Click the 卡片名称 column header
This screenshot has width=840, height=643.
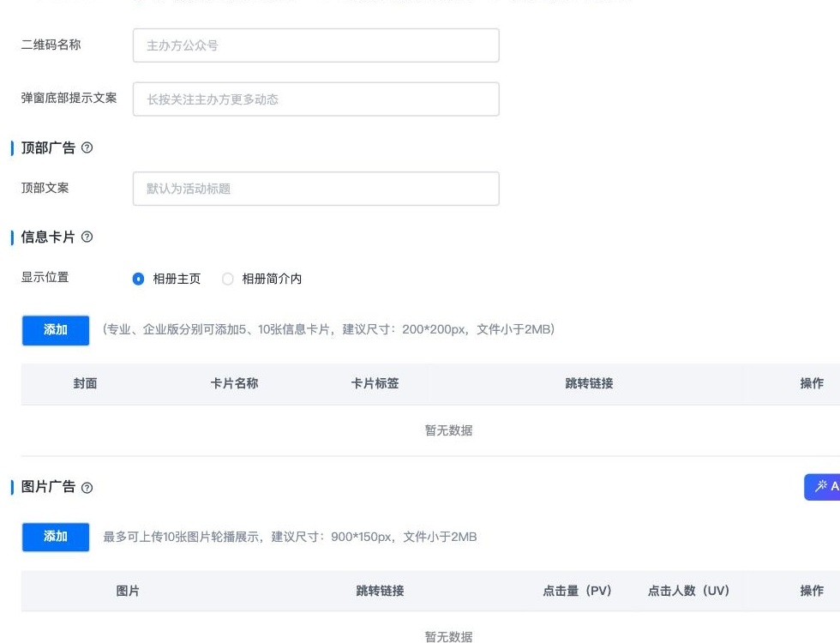[234, 384]
